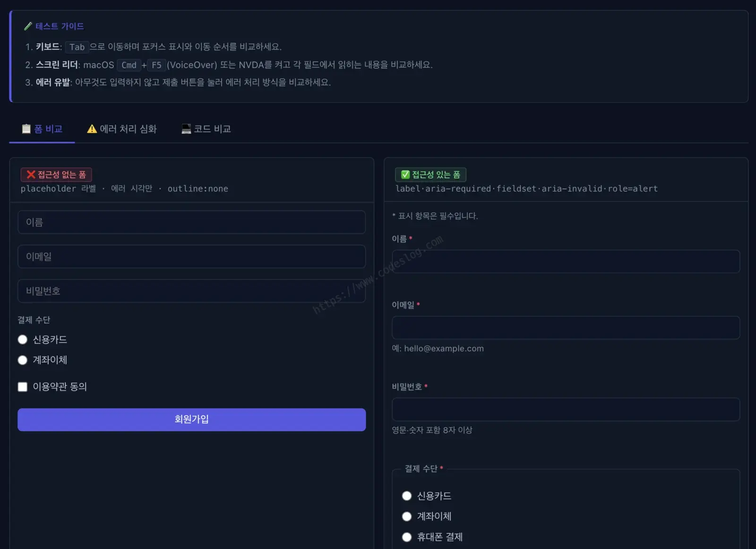
Task: Focus the 이름 placeholder field in inaccessible form
Action: pyautogui.click(x=191, y=222)
